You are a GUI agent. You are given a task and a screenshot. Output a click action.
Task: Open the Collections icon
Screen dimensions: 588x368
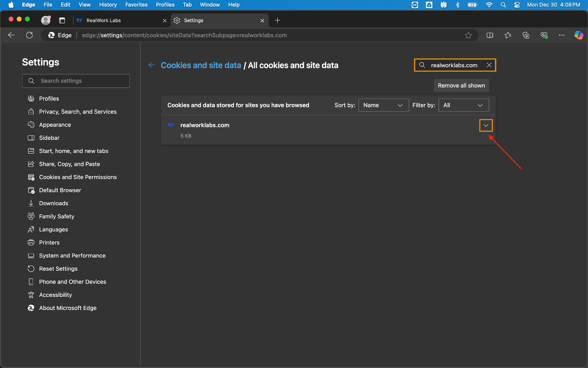pos(526,35)
